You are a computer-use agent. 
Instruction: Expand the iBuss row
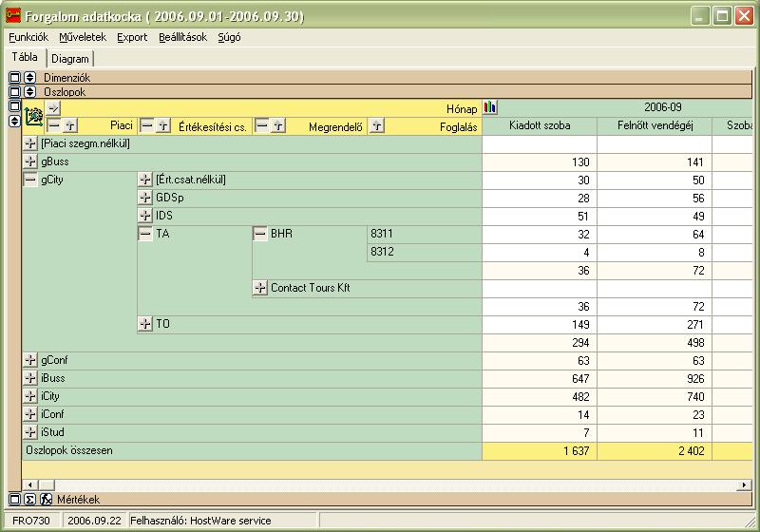point(30,378)
